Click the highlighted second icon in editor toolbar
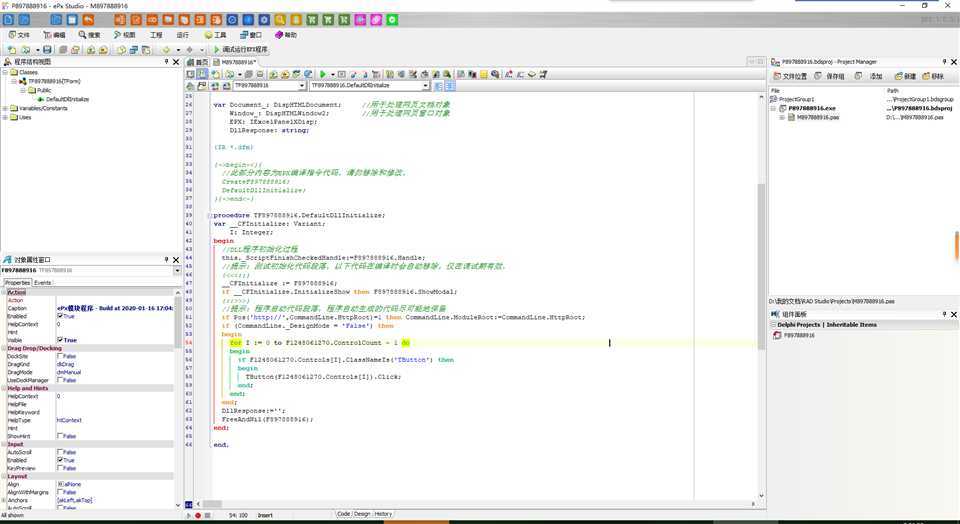The width and height of the screenshot is (960, 524). coord(202,74)
